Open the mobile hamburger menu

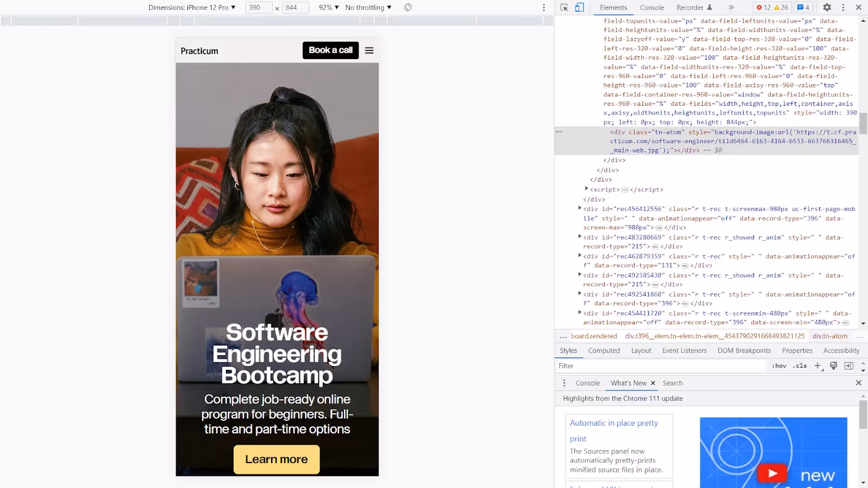pyautogui.click(x=369, y=50)
